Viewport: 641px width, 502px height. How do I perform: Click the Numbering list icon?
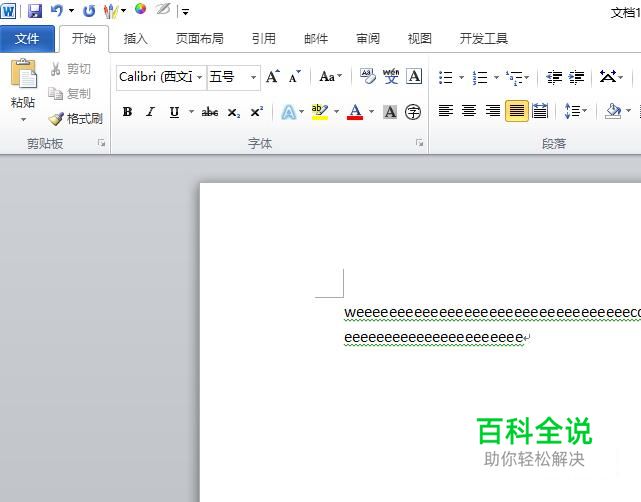point(480,77)
